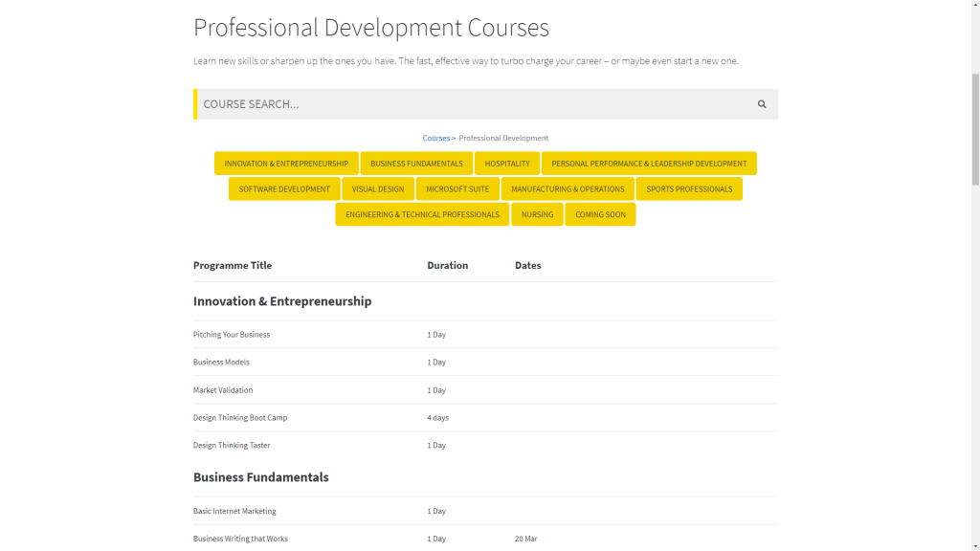Click the scrollbar down arrow
The height and width of the screenshot is (551, 980).
(975, 546)
